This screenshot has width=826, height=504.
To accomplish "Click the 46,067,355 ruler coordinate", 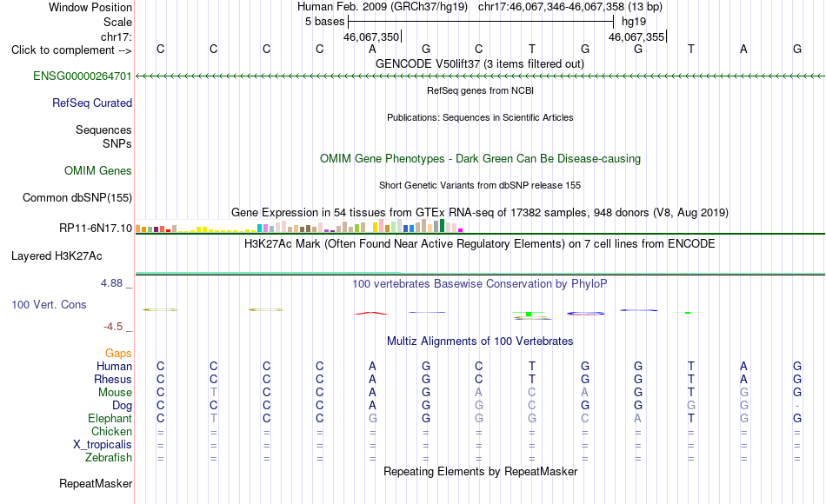I will (636, 36).
